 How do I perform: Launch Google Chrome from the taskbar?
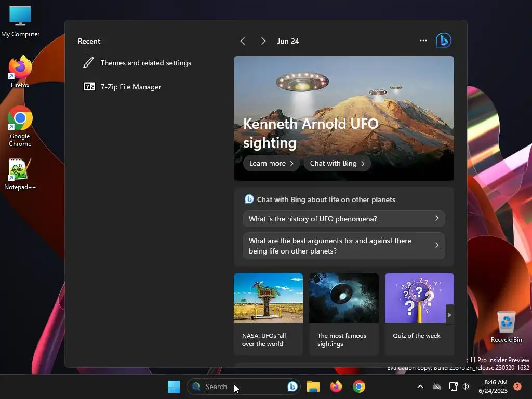tap(358, 387)
